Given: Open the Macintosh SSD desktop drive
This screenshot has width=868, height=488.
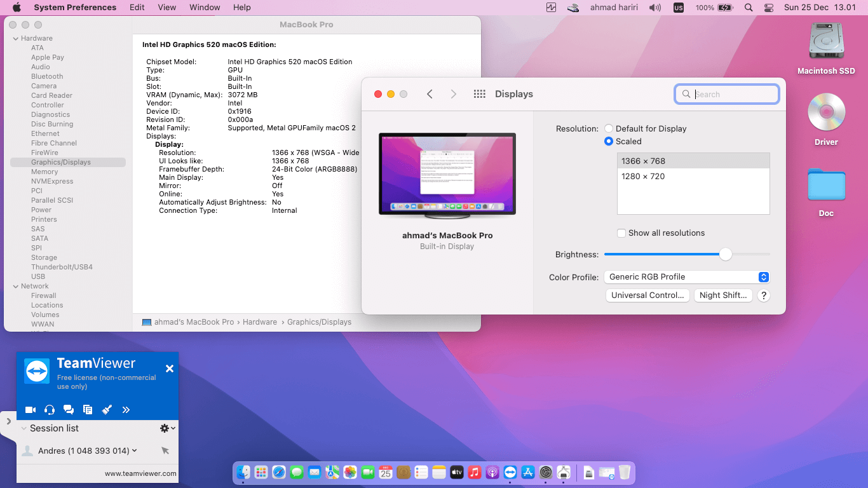Looking at the screenshot, I should tap(826, 42).
